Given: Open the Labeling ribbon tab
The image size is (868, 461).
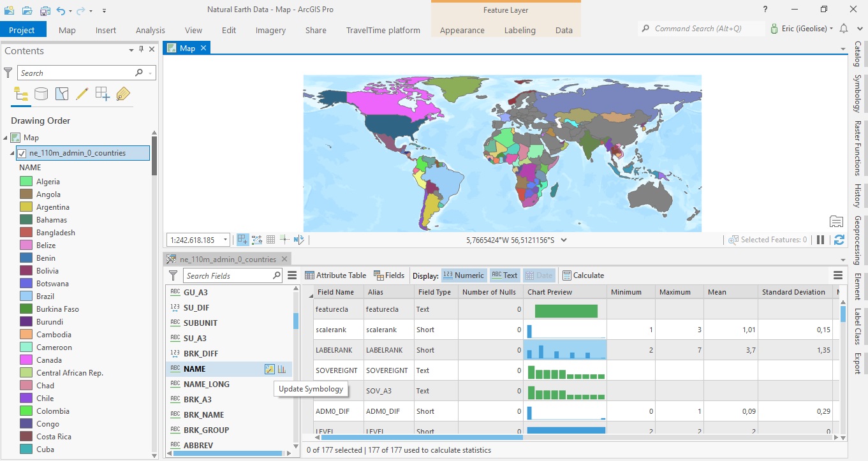Looking at the screenshot, I should [x=520, y=30].
